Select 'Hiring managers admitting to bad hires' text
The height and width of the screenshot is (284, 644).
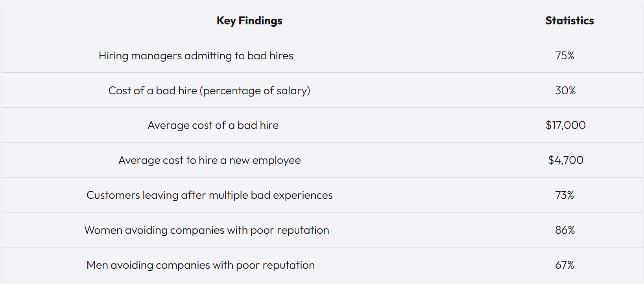(196, 56)
